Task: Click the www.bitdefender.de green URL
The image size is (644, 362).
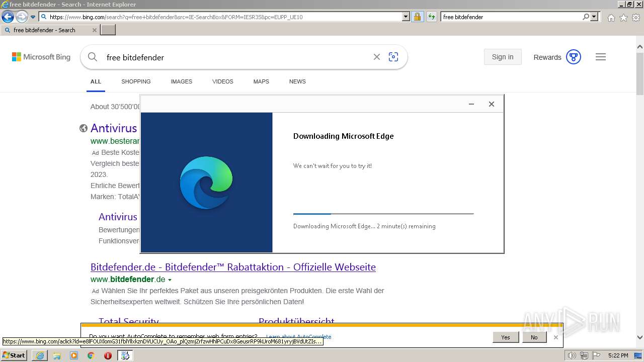Action: tap(128, 280)
